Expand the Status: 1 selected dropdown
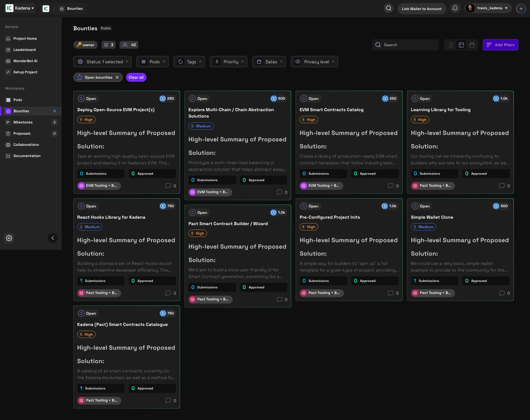530x420 pixels. coord(102,62)
